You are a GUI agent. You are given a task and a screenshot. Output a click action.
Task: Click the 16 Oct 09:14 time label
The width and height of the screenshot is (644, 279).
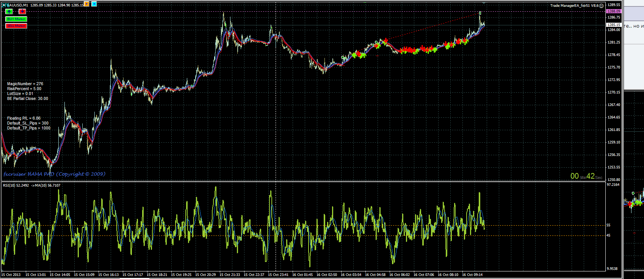(x=472, y=275)
